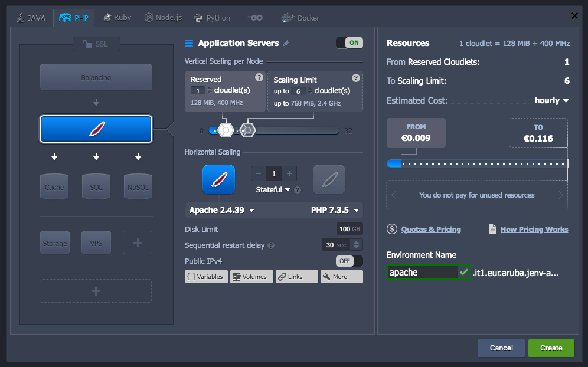Open the Links configuration
The image size is (588, 367).
click(x=296, y=276)
